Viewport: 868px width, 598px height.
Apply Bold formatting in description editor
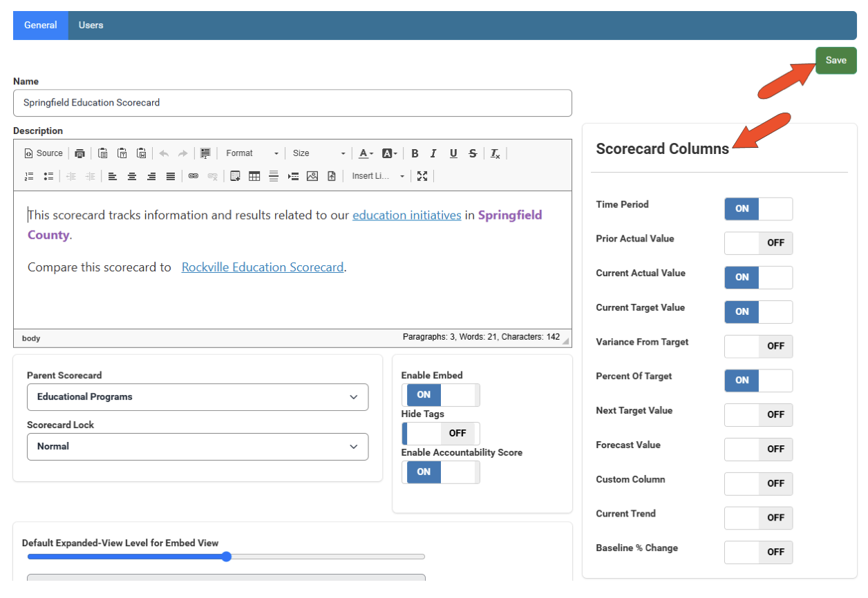pos(415,153)
